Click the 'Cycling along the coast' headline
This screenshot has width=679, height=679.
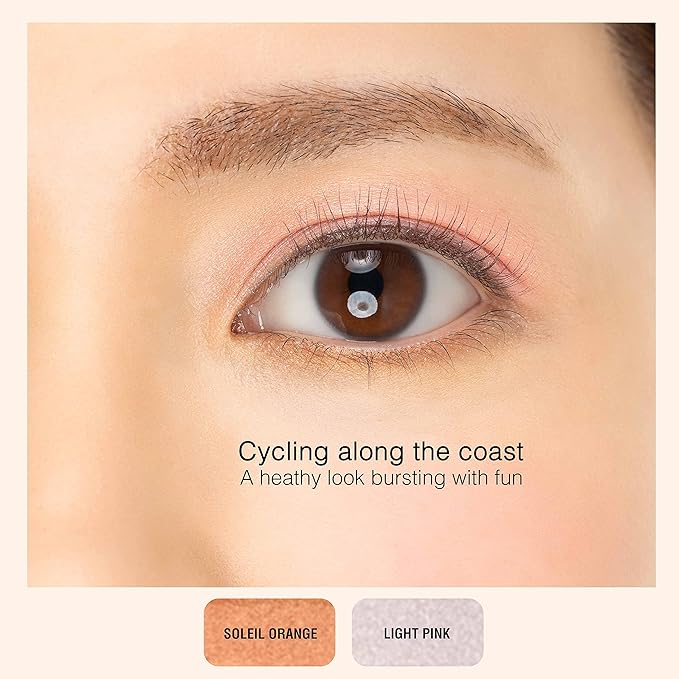381,452
